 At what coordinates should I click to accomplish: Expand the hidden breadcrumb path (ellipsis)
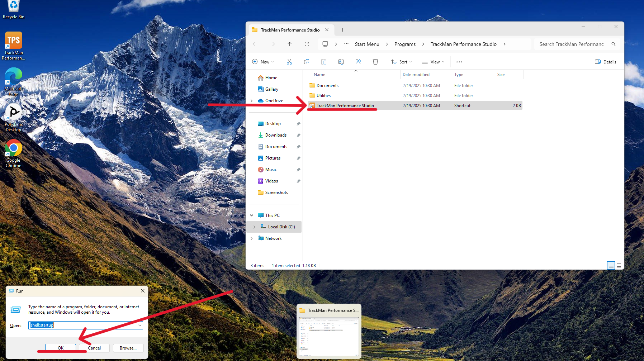tap(346, 44)
